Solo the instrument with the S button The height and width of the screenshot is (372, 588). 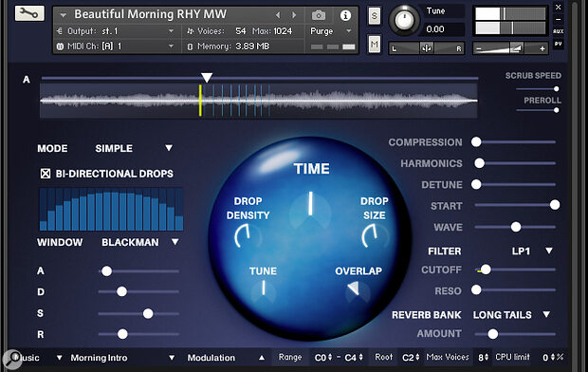click(374, 16)
